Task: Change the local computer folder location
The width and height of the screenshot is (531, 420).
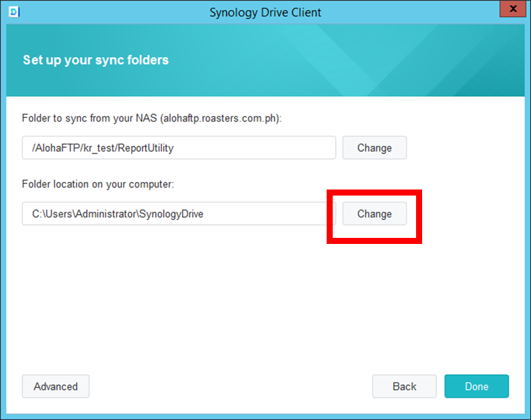Action: (x=374, y=214)
